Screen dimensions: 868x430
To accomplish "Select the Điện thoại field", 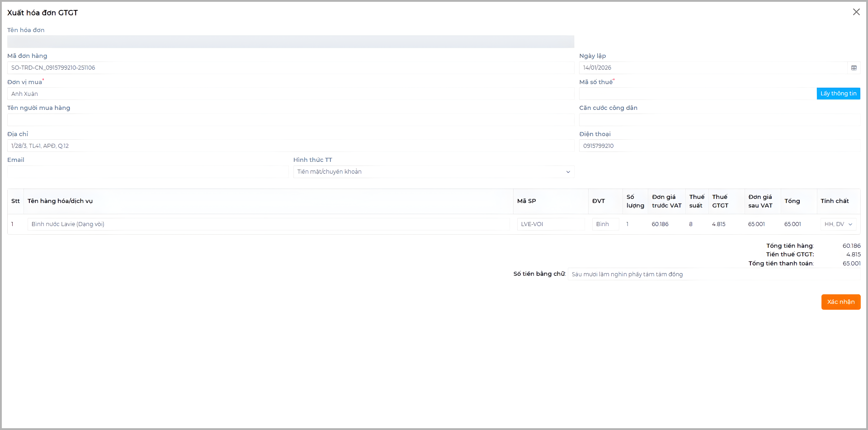I will click(x=719, y=146).
